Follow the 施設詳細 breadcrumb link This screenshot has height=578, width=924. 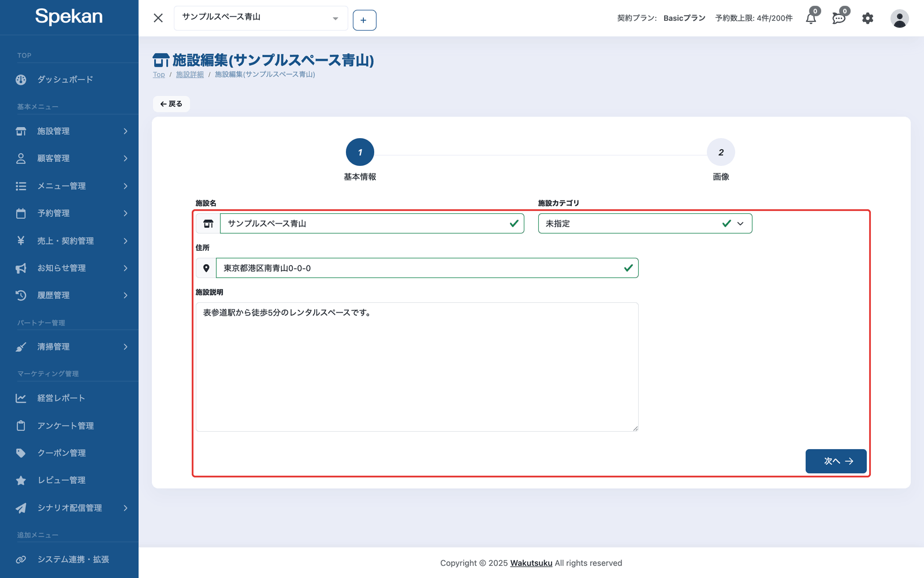(x=190, y=75)
